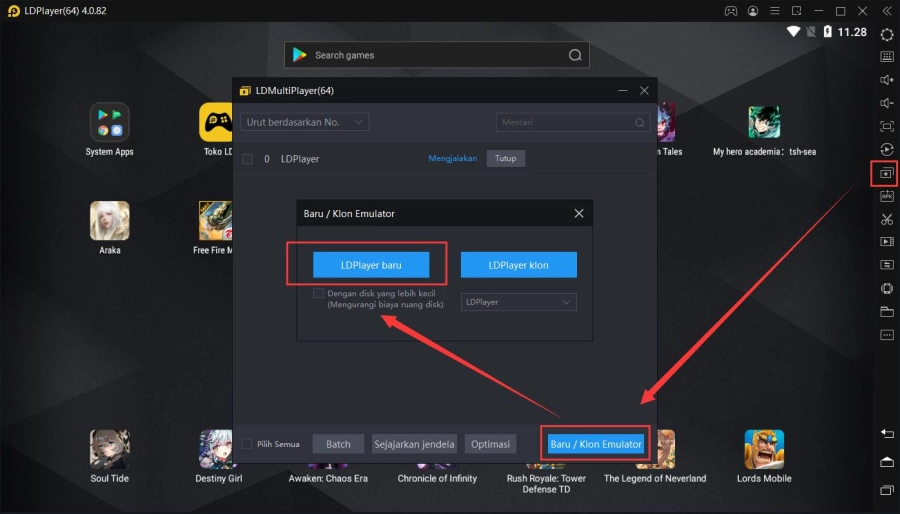Collapse the right sidebar with double chevron

(x=886, y=11)
